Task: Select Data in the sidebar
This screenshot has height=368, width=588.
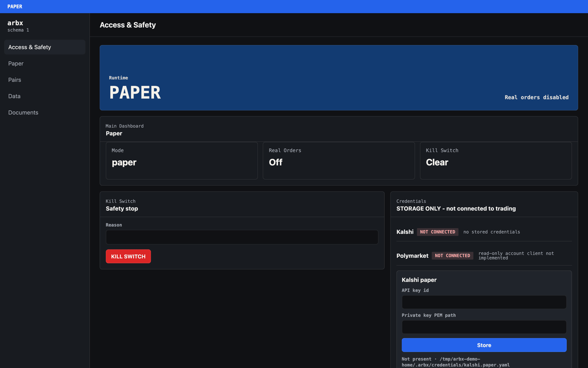Action: (x=44, y=96)
